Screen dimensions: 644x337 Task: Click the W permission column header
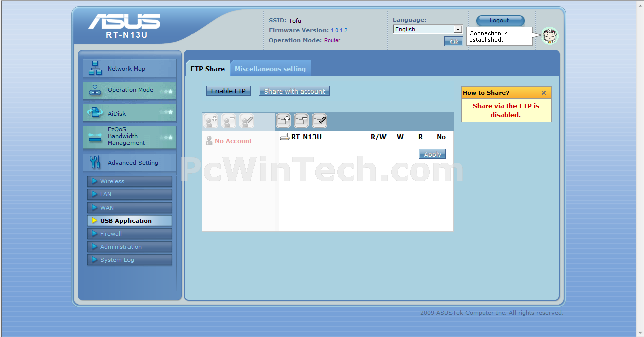click(400, 137)
